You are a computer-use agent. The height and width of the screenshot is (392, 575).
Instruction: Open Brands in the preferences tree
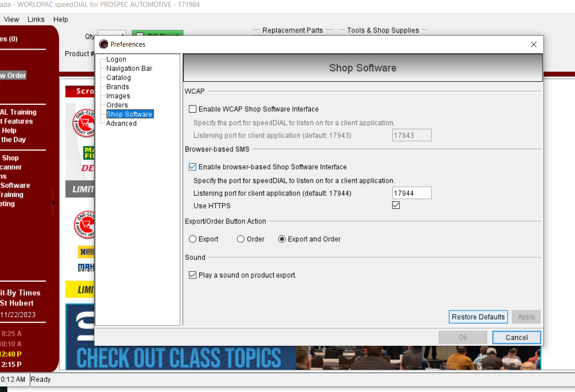click(x=117, y=87)
